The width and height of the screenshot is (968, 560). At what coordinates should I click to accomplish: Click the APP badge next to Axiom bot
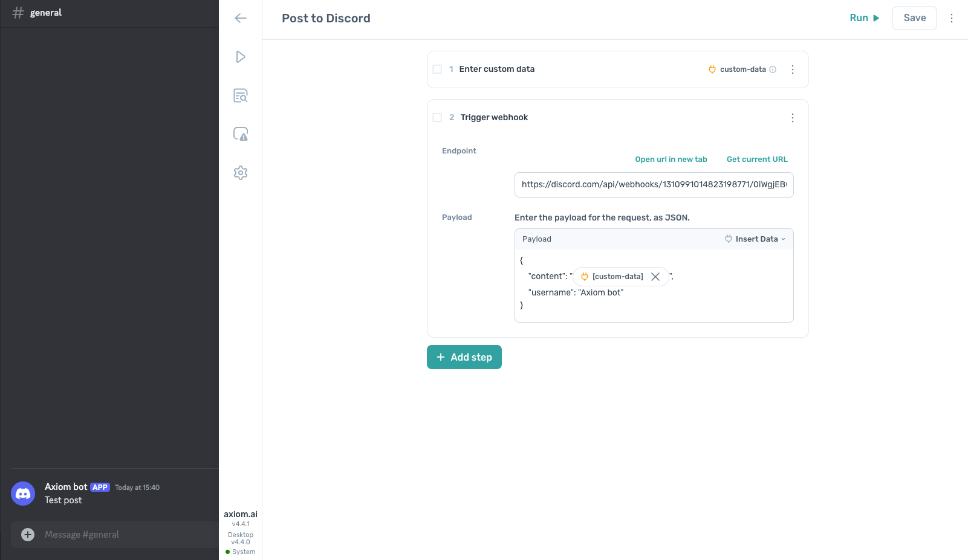pyautogui.click(x=100, y=488)
